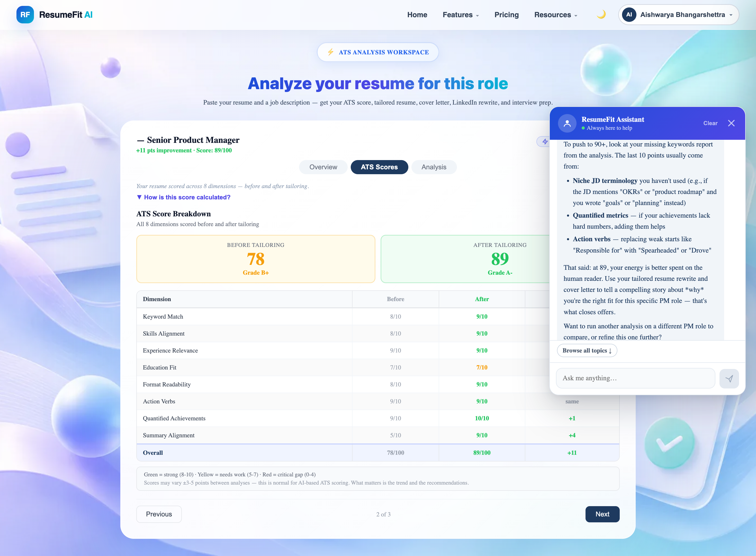Click the Education Fit 7/10 after score

click(x=482, y=367)
